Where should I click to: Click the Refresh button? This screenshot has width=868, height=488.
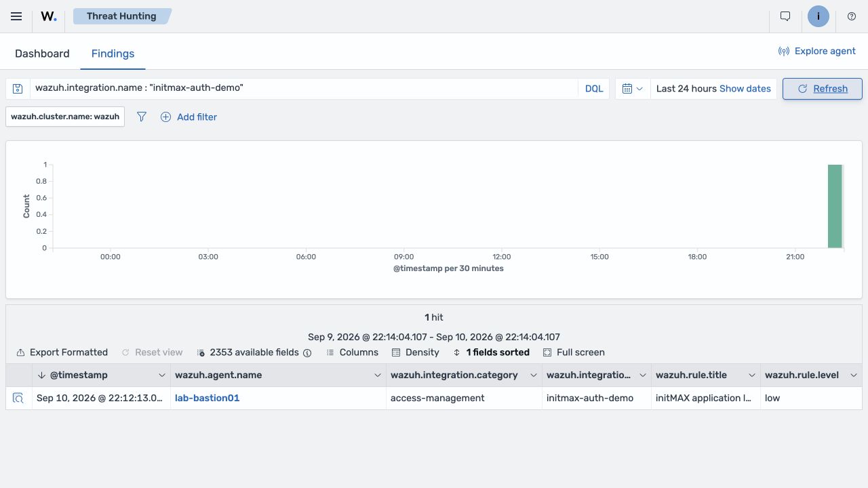[823, 89]
